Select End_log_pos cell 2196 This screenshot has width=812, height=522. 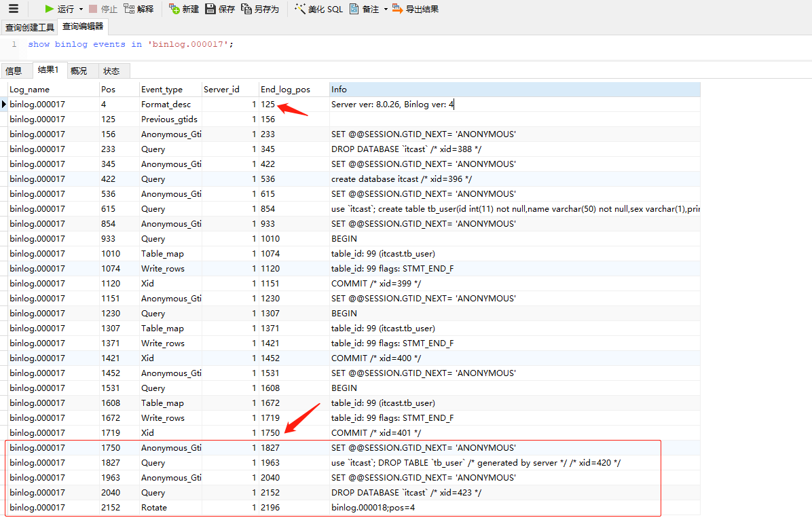293,508
